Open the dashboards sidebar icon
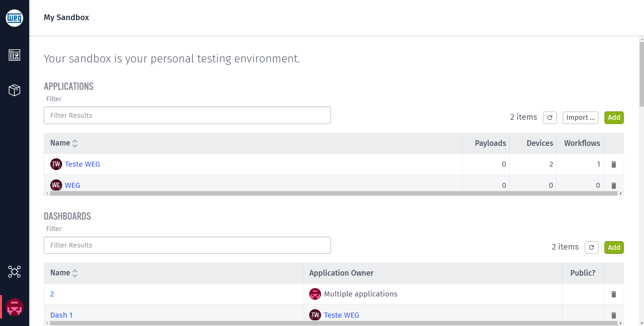Image resolution: width=644 pixels, height=326 pixels. pyautogui.click(x=14, y=55)
